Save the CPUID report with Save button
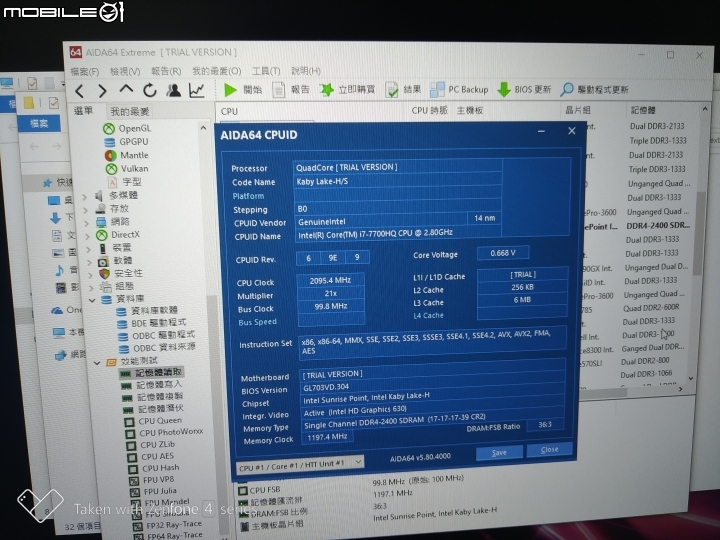Viewport: 720px width, 540px height. [x=499, y=453]
